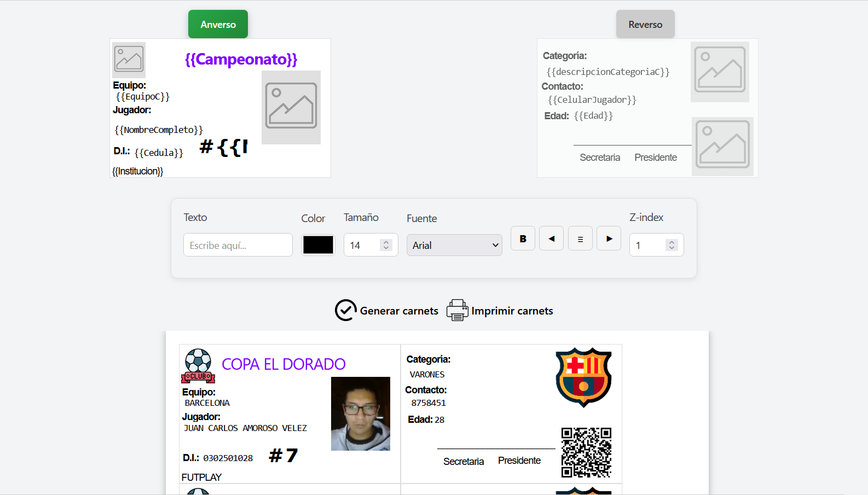Image resolution: width=868 pixels, height=495 pixels.
Task: Click the Imprimir carnets text link
Action: pyautogui.click(x=512, y=311)
